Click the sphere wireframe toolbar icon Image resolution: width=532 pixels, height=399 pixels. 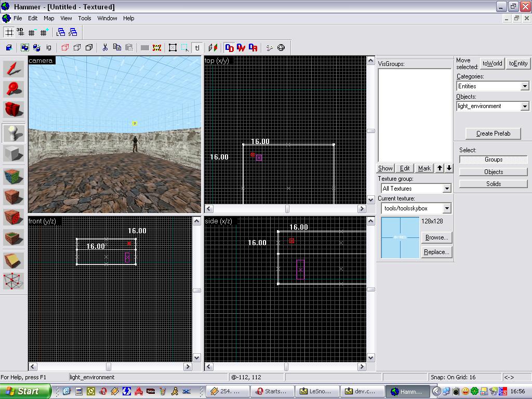tap(281, 47)
